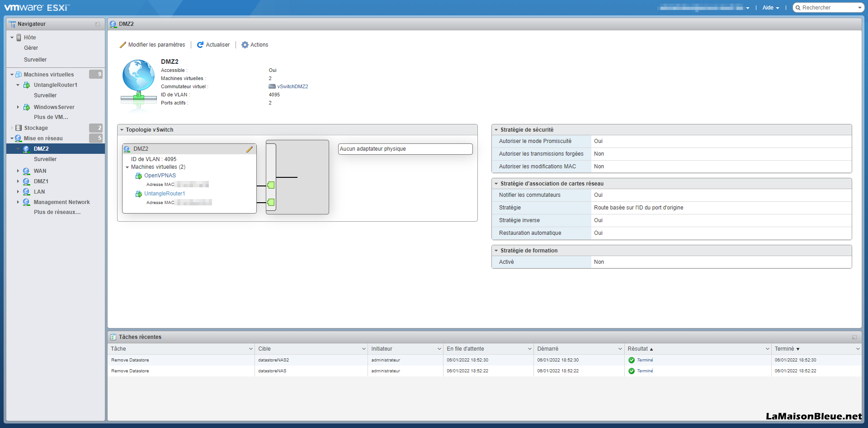Viewport: 868px width, 428px height.
Task: Collapse the Machines virtuelles tree node
Action: coord(12,75)
